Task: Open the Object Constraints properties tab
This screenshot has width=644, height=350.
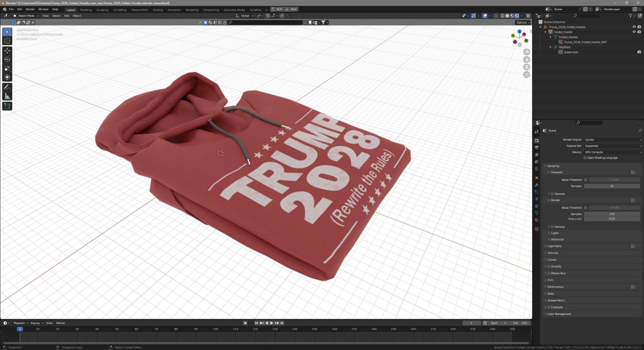Action: point(537,206)
